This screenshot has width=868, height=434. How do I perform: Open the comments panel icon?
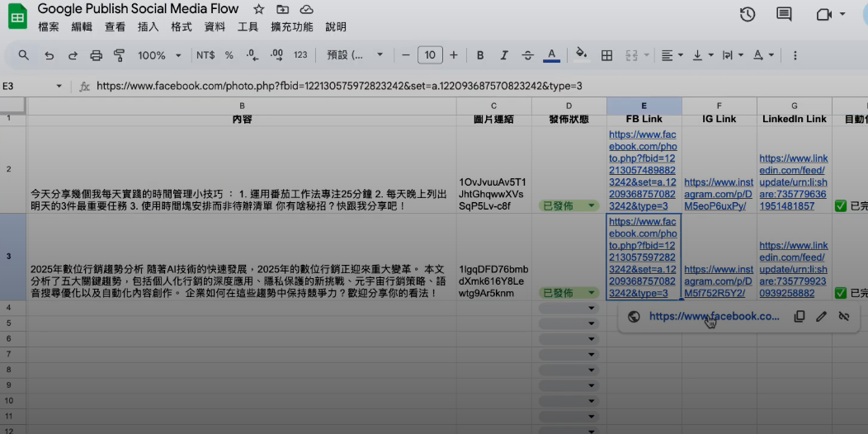coord(784,14)
